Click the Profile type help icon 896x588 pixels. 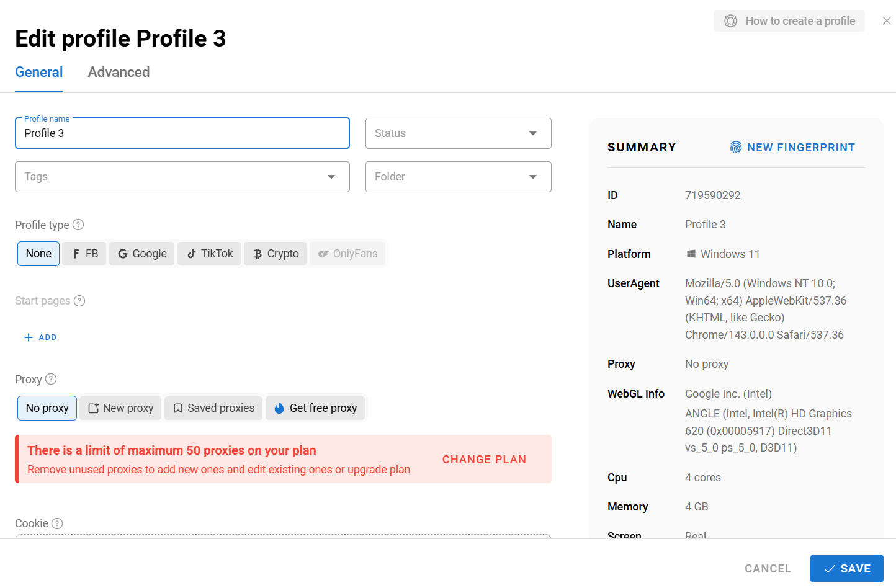[78, 225]
